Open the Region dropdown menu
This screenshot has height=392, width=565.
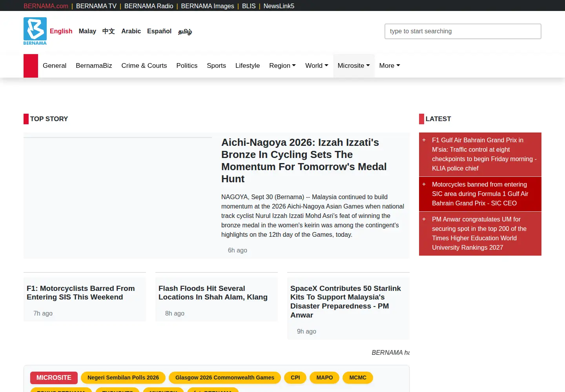tap(282, 66)
